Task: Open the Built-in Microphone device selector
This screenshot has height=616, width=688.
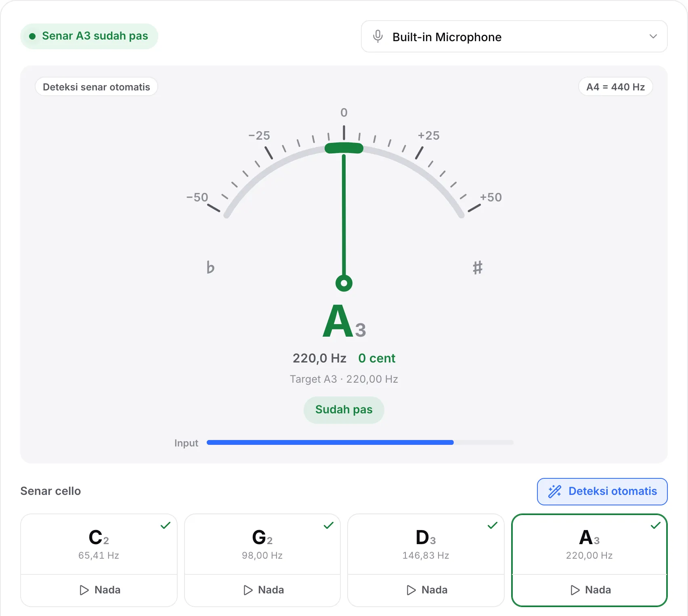Action: click(x=514, y=36)
